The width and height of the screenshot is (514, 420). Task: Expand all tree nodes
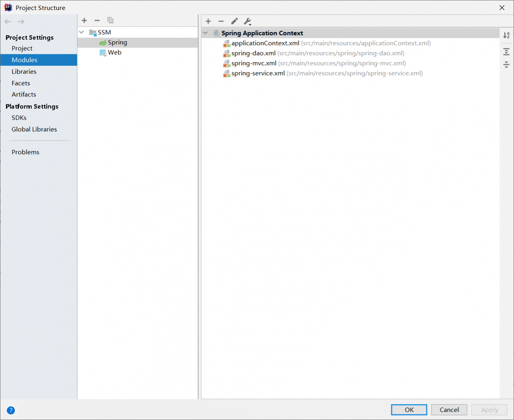[506, 51]
